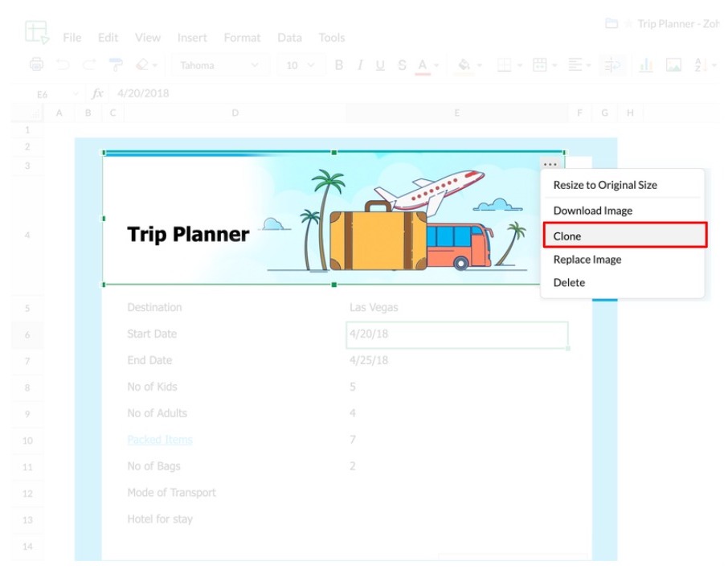Click the fx insert function icon
The width and height of the screenshot is (728, 570).
click(x=97, y=93)
